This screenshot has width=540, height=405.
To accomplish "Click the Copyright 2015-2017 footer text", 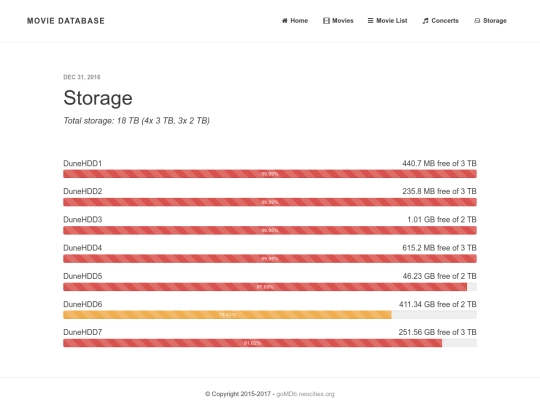I will (x=238, y=394).
